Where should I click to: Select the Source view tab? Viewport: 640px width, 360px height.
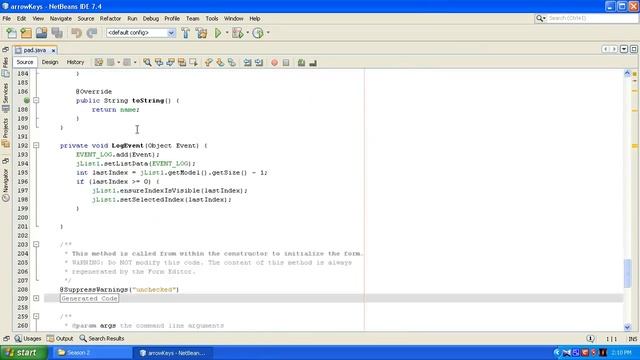coord(24,62)
